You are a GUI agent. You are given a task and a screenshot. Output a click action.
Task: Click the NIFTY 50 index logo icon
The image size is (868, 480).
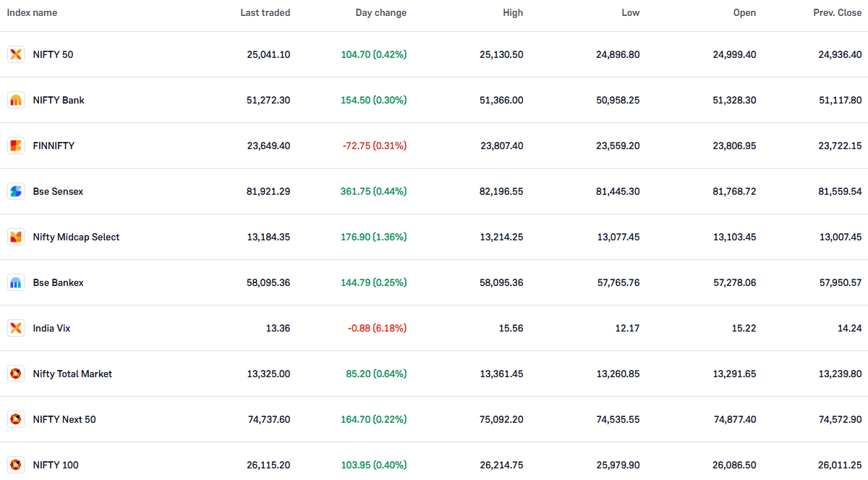pos(16,54)
